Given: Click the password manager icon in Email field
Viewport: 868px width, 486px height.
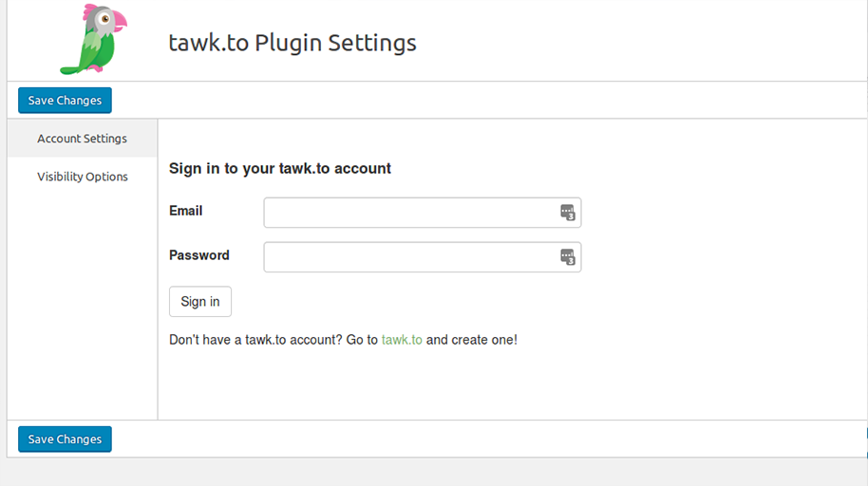Looking at the screenshot, I should [567, 213].
